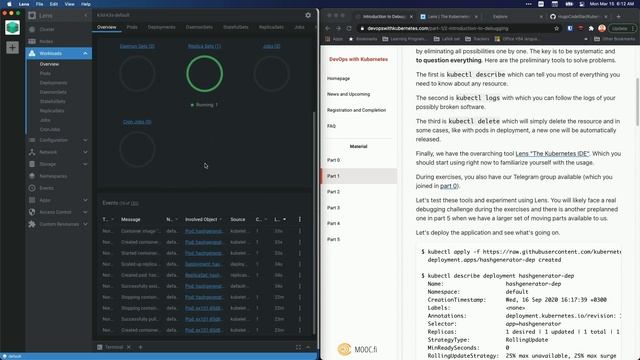The image size is (640, 360).
Task: Expand the Configuration sidebar section
Action: (x=85, y=140)
